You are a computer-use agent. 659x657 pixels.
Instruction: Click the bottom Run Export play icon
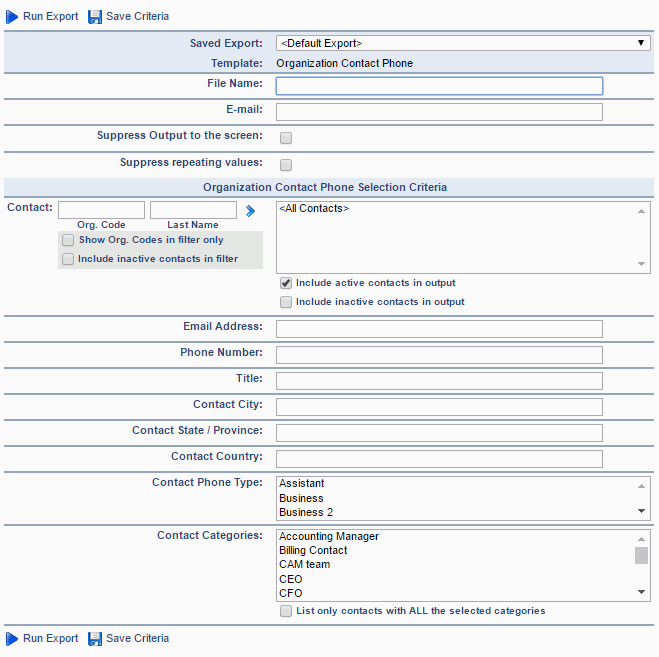12,639
